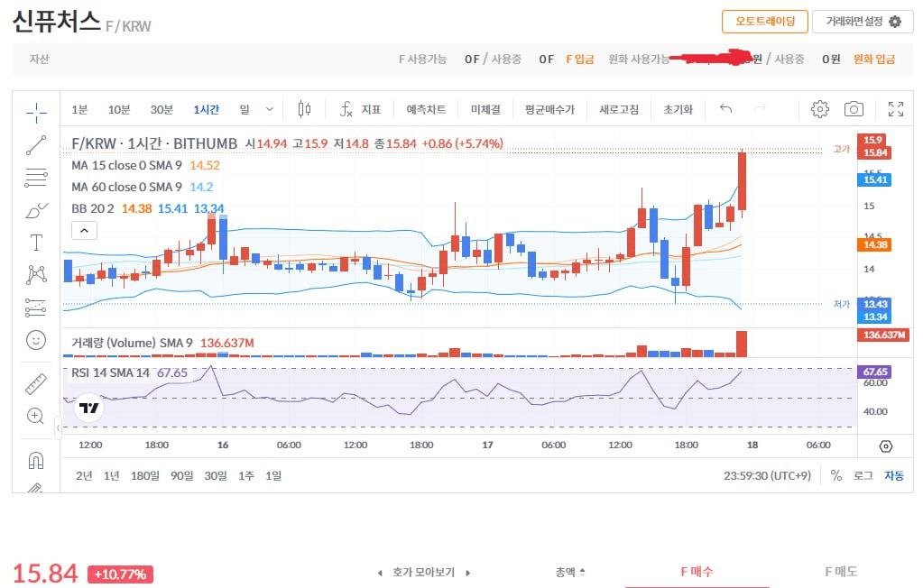
Task: Click the 오토트레이딩 button
Action: coord(764,22)
